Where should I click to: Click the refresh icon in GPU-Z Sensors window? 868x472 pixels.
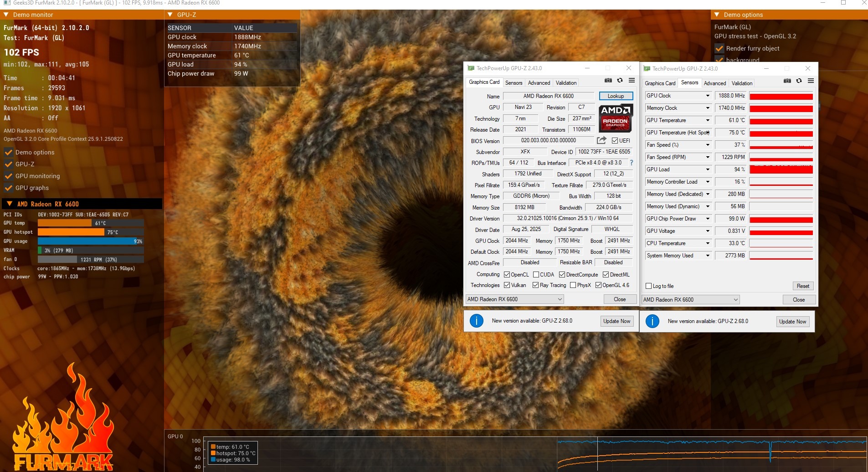(799, 81)
